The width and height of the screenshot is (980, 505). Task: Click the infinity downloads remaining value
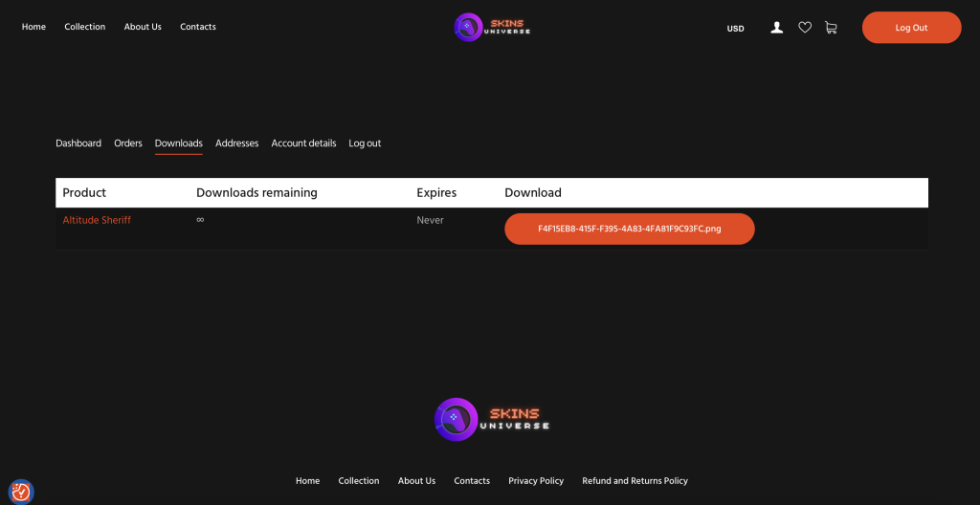(200, 219)
